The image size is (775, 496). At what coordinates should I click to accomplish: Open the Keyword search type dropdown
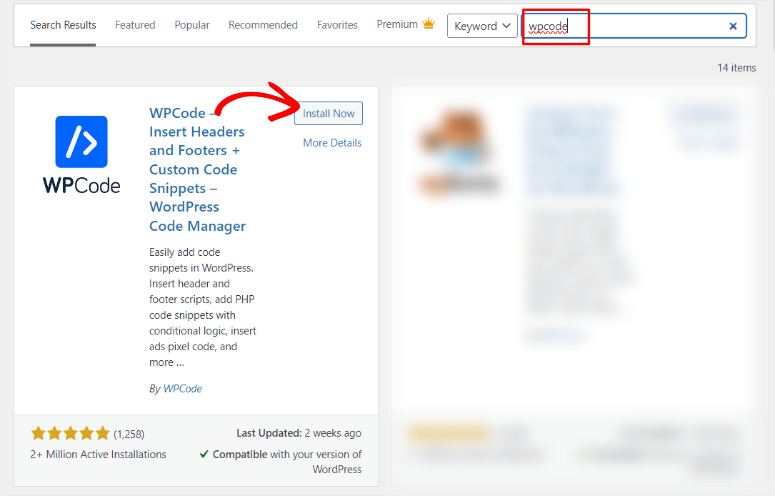pos(482,26)
